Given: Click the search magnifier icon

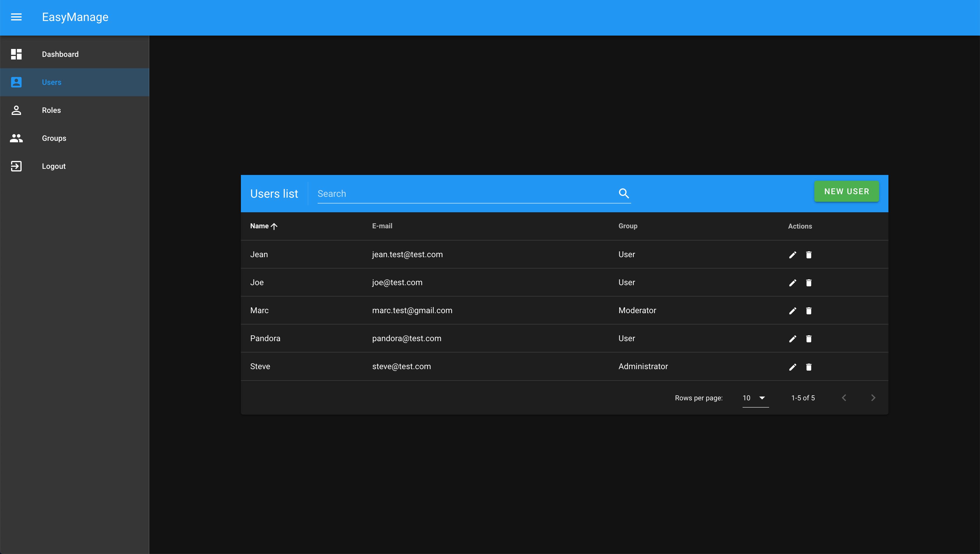Looking at the screenshot, I should click(623, 193).
